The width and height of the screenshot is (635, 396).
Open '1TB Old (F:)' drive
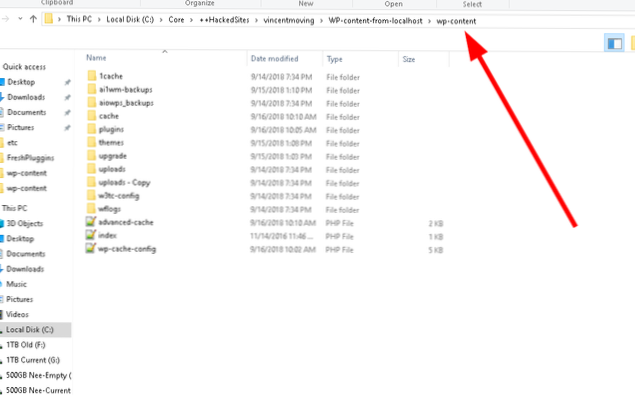(26, 345)
